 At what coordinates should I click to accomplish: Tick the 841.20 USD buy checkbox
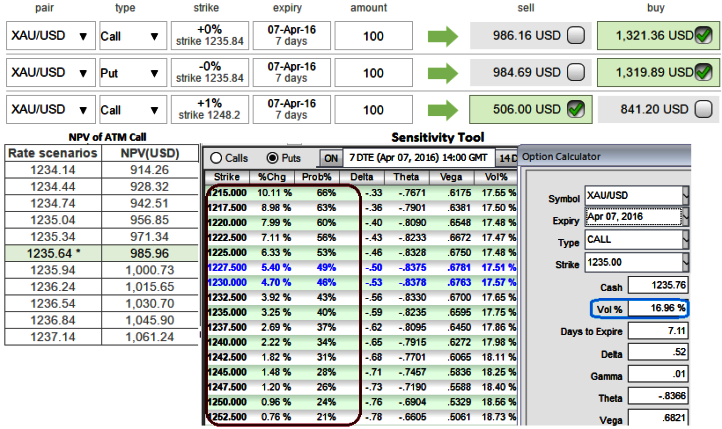[704, 109]
